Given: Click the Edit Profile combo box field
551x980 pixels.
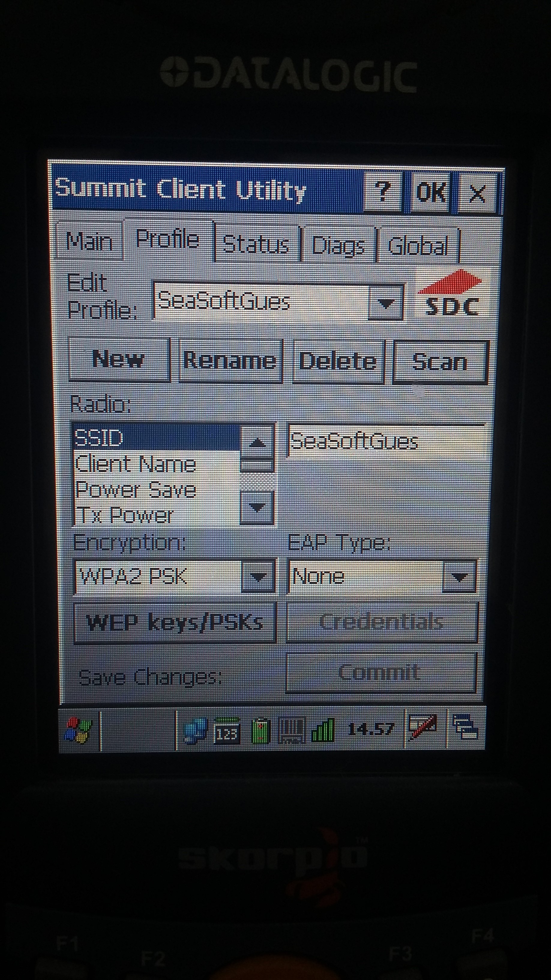Looking at the screenshot, I should click(x=279, y=301).
